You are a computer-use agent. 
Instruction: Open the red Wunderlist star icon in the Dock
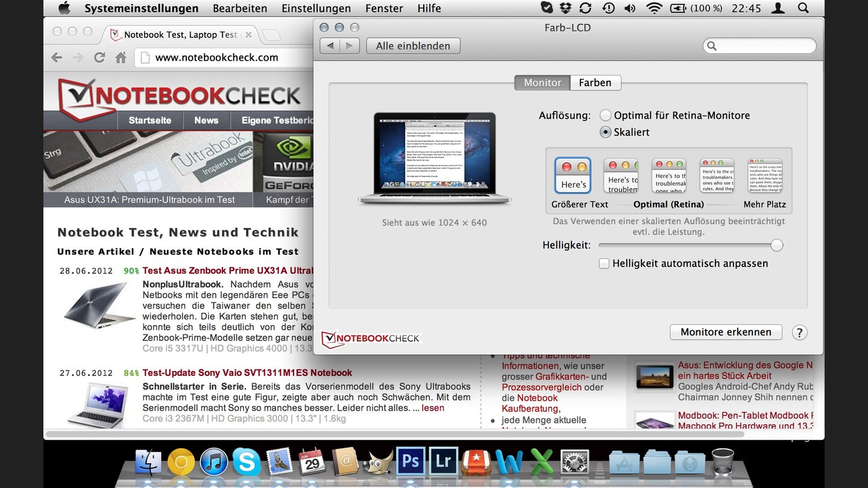point(476,462)
